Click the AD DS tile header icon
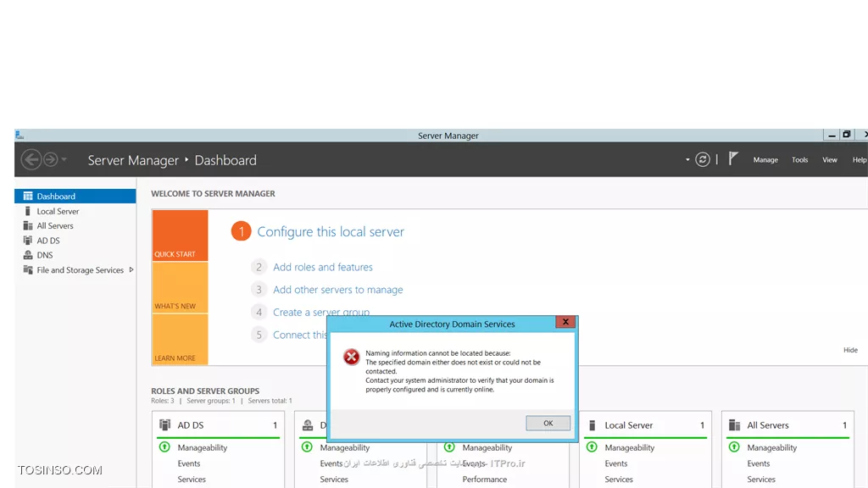The width and height of the screenshot is (868, 488). coord(164,425)
